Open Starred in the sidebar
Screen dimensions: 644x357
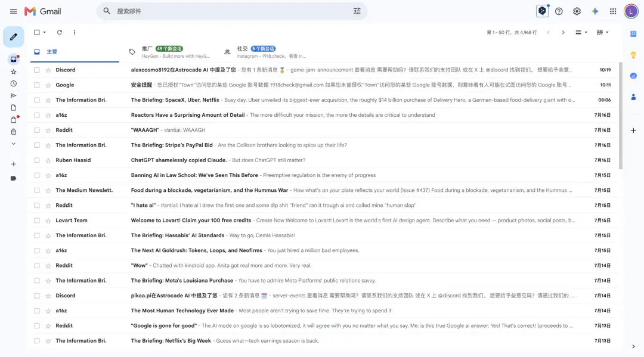(x=14, y=72)
